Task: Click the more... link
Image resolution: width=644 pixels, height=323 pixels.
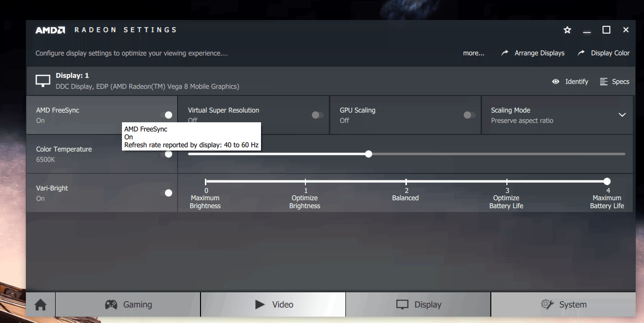Action: (474, 53)
